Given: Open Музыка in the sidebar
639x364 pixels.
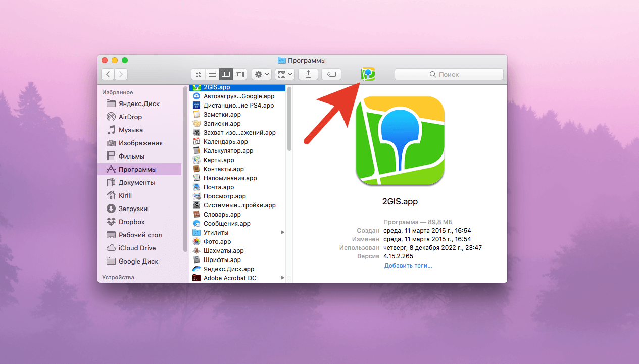Looking at the screenshot, I should pyautogui.click(x=139, y=130).
